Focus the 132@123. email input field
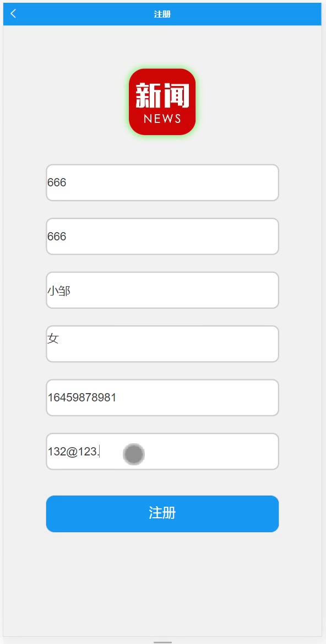The width and height of the screenshot is (326, 644). (162, 452)
